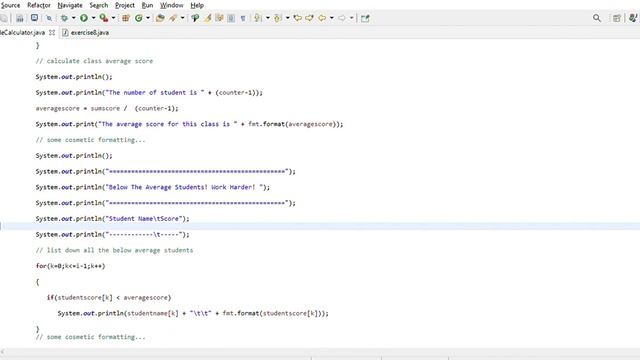This screenshot has width=640, height=360.
Task: Click the Debug bug icon
Action: point(64,18)
